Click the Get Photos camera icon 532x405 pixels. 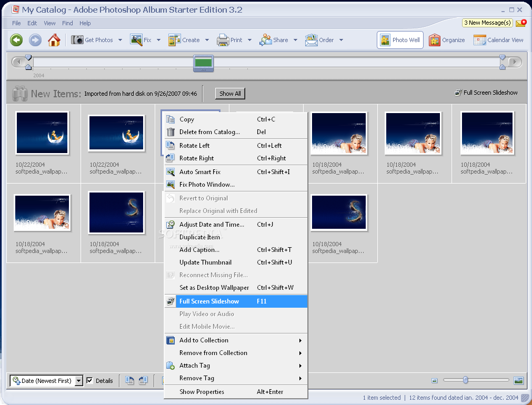(77, 39)
